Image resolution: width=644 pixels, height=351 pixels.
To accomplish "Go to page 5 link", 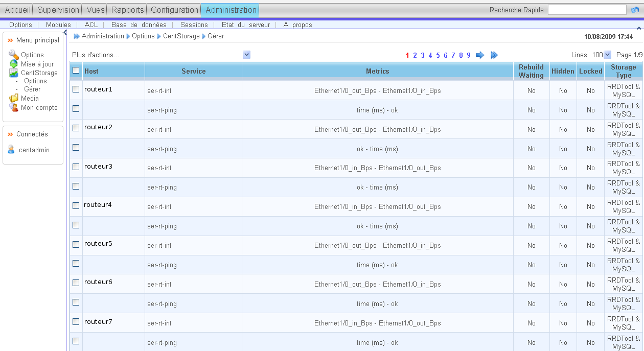I will click(438, 55).
